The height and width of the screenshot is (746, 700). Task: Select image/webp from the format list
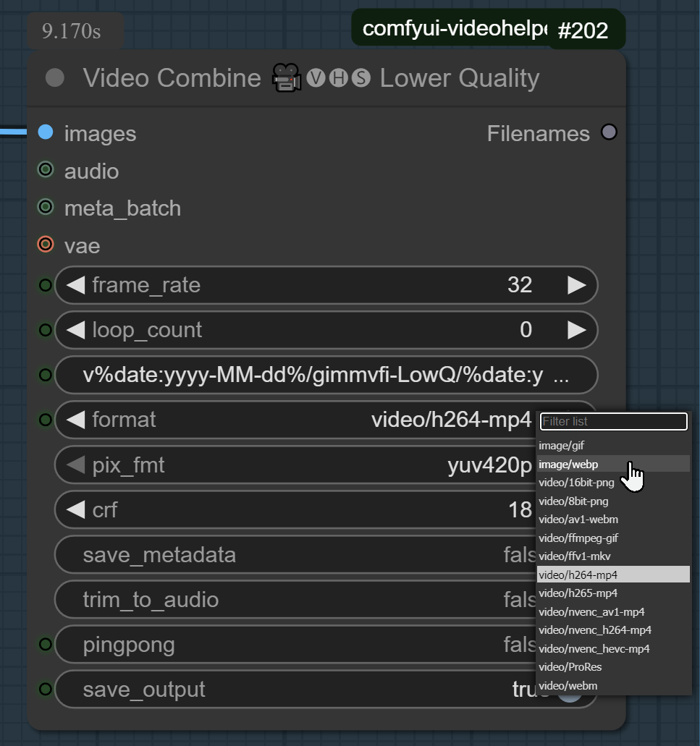coord(613,464)
